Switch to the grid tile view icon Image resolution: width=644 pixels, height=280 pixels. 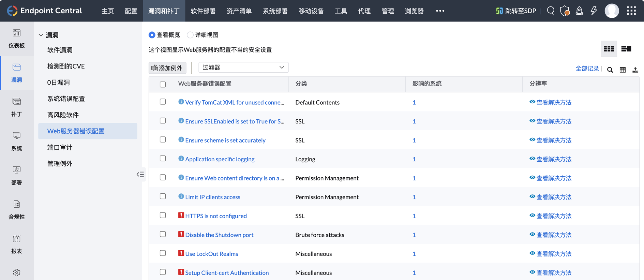(x=609, y=49)
